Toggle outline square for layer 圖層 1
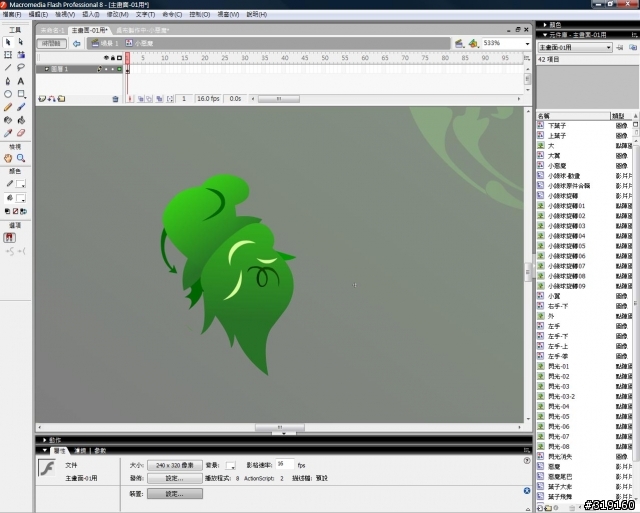The height and width of the screenshot is (513, 640). point(119,69)
